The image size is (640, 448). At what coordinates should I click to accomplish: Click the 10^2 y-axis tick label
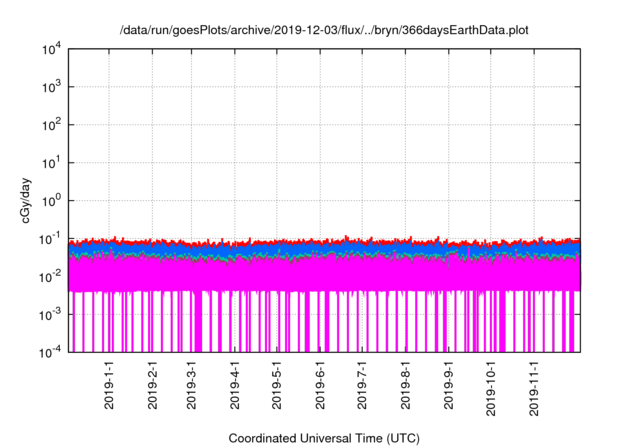point(51,125)
